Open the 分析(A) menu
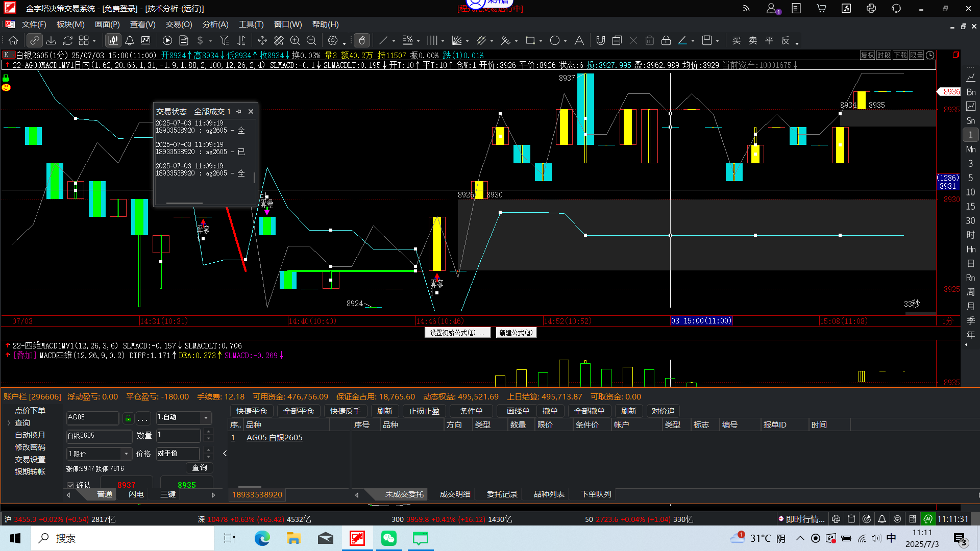 pyautogui.click(x=215, y=24)
